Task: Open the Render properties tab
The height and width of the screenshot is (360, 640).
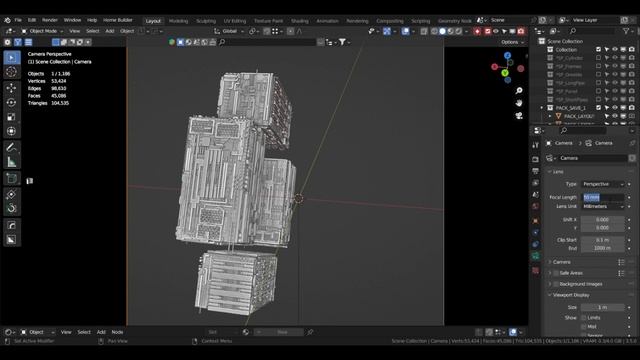Action: tap(536, 159)
